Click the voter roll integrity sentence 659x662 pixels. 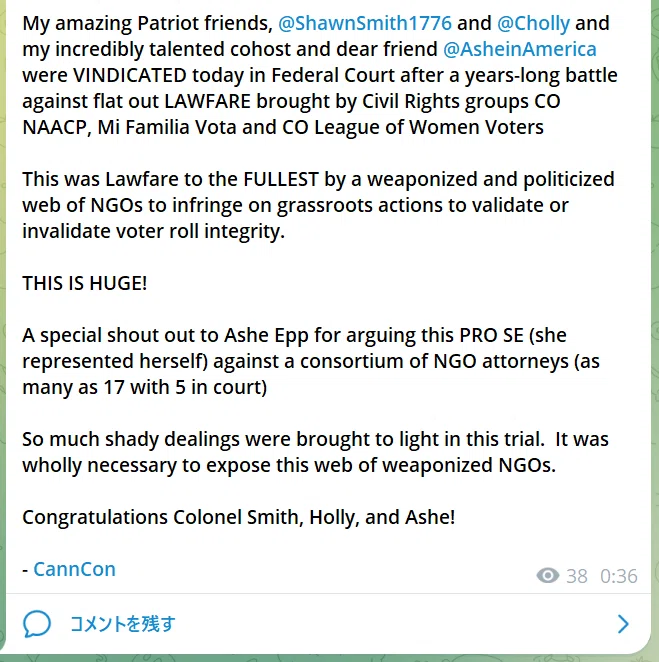point(318,205)
